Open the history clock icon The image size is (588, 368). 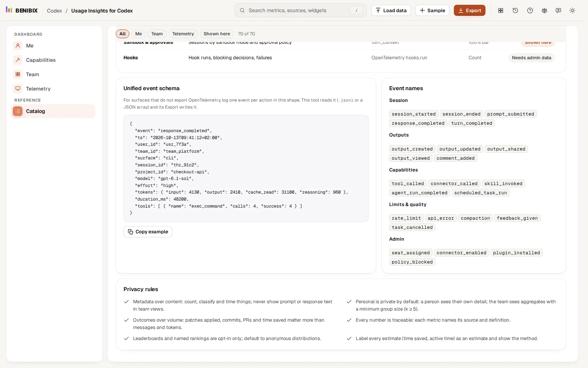click(515, 11)
